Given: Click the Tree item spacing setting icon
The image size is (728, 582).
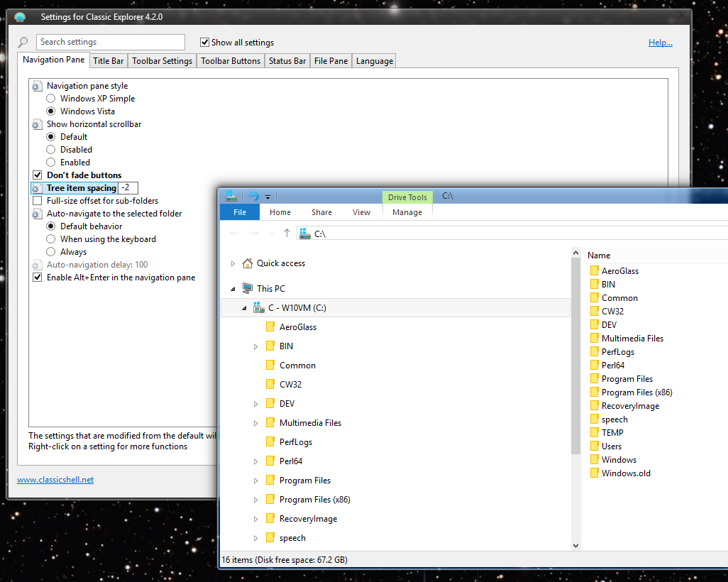Looking at the screenshot, I should 37,188.
